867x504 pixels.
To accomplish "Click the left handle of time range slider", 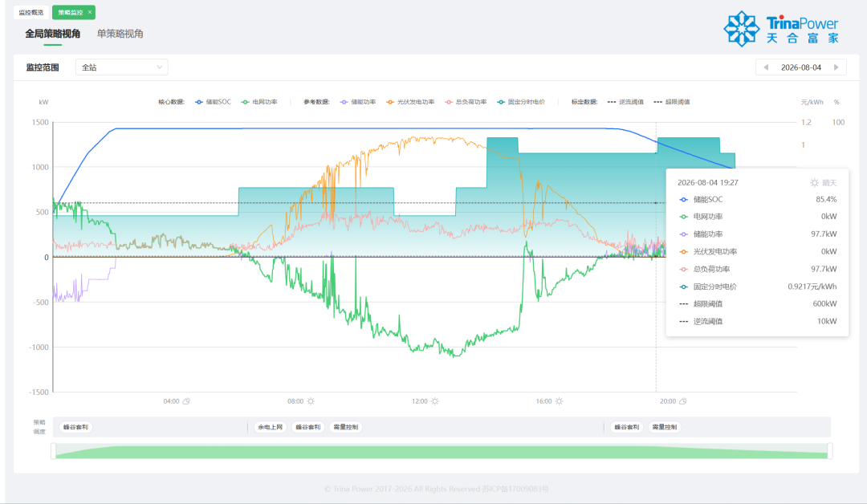I will point(53,451).
